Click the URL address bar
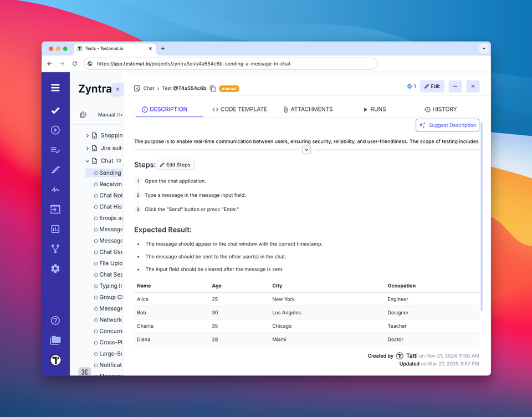532x417 pixels. 231,64
